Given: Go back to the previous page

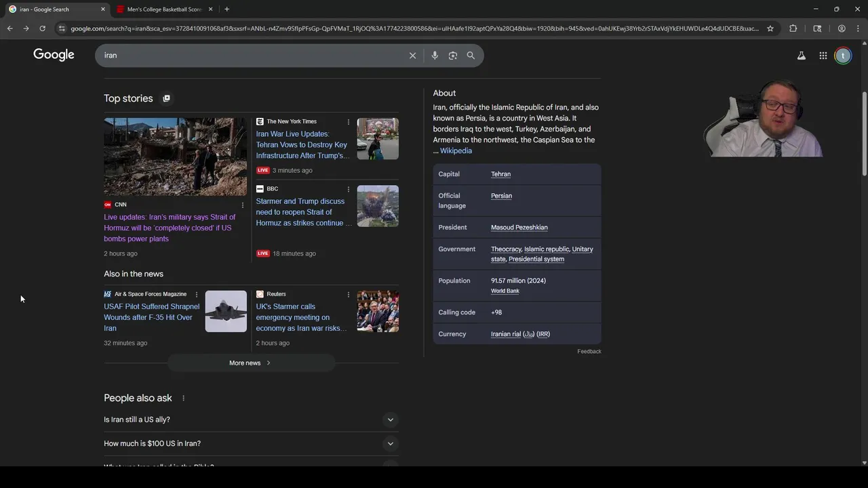Looking at the screenshot, I should [x=9, y=28].
